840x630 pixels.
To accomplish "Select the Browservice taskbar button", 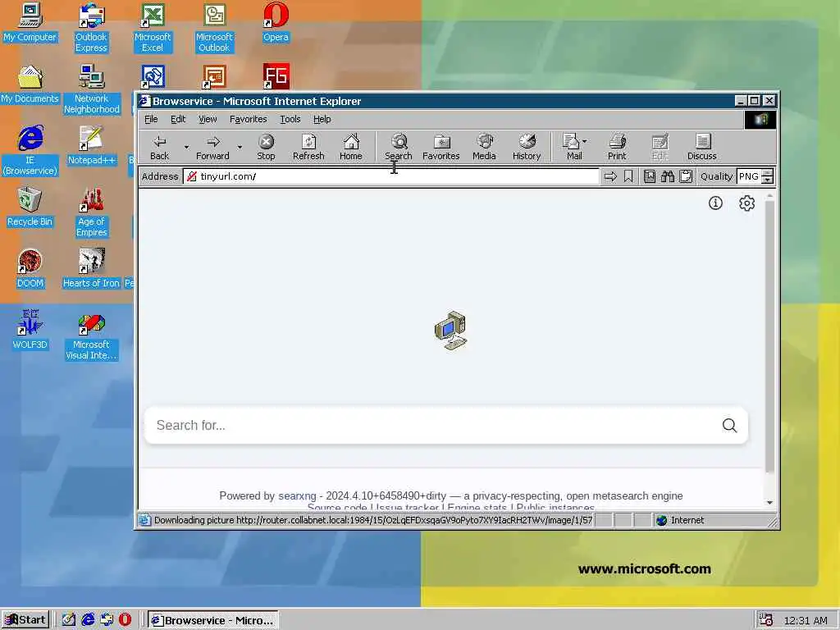I will coord(212,620).
